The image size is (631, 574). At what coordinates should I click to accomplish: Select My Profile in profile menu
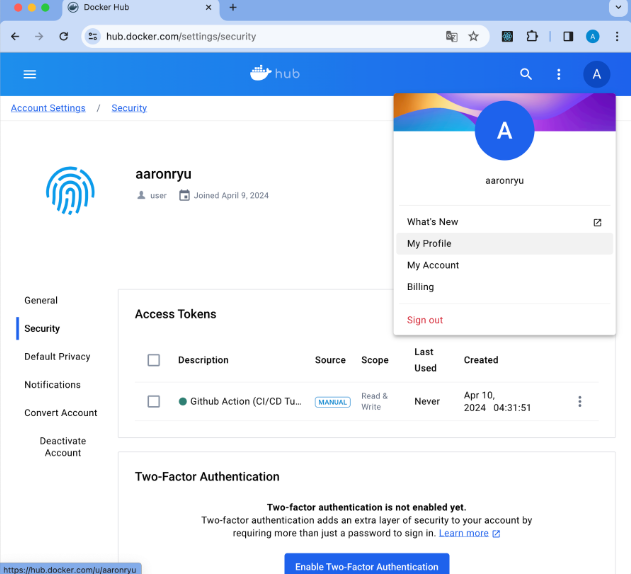click(x=504, y=244)
